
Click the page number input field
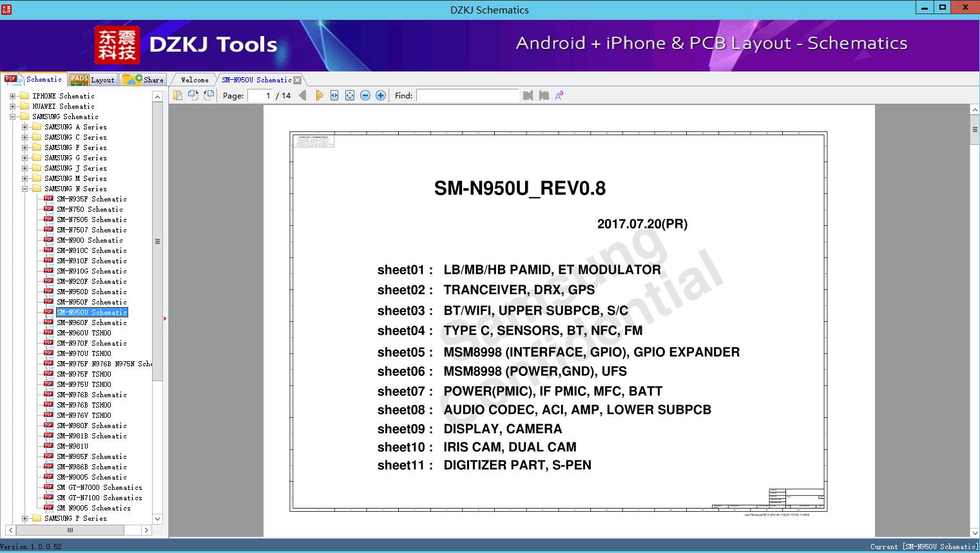click(260, 95)
